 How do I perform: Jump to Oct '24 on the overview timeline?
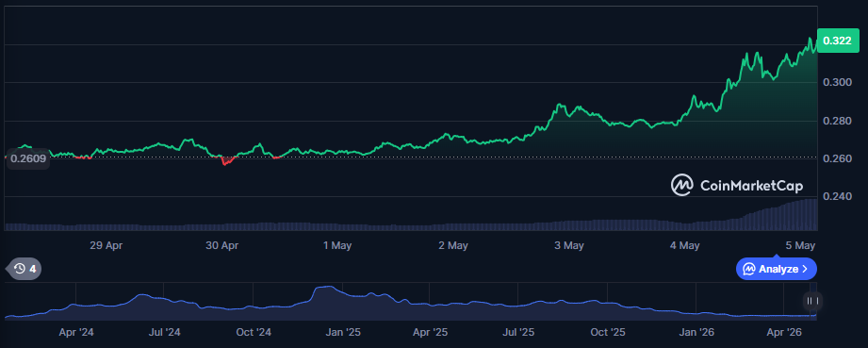tap(254, 333)
